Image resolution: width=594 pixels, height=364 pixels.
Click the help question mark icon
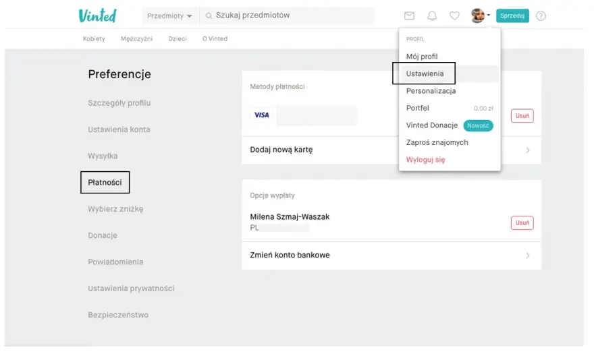pos(541,16)
